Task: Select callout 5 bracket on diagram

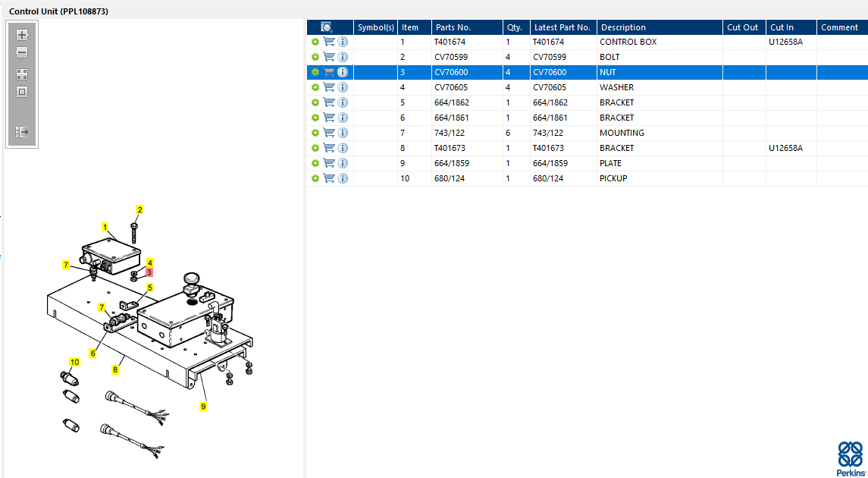Action: [149, 288]
